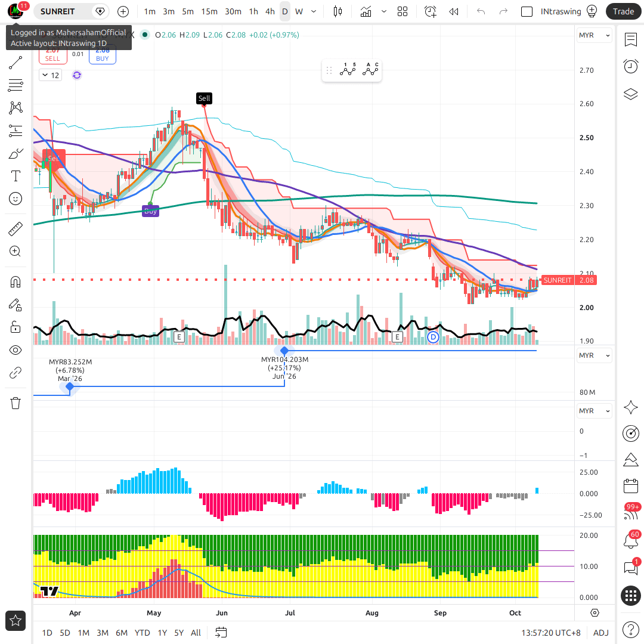Toggle lock all drawing tools
Image resolution: width=644 pixels, height=644 pixels.
pos(15,327)
